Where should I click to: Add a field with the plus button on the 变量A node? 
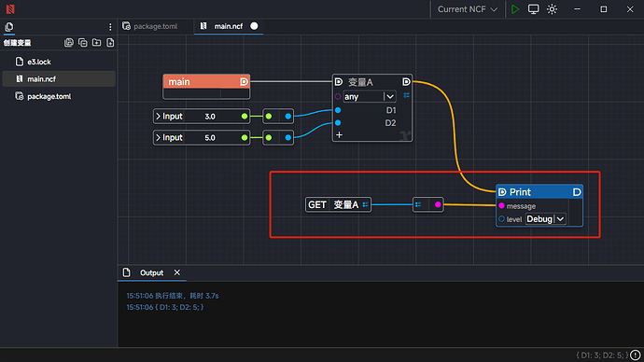[x=339, y=134]
